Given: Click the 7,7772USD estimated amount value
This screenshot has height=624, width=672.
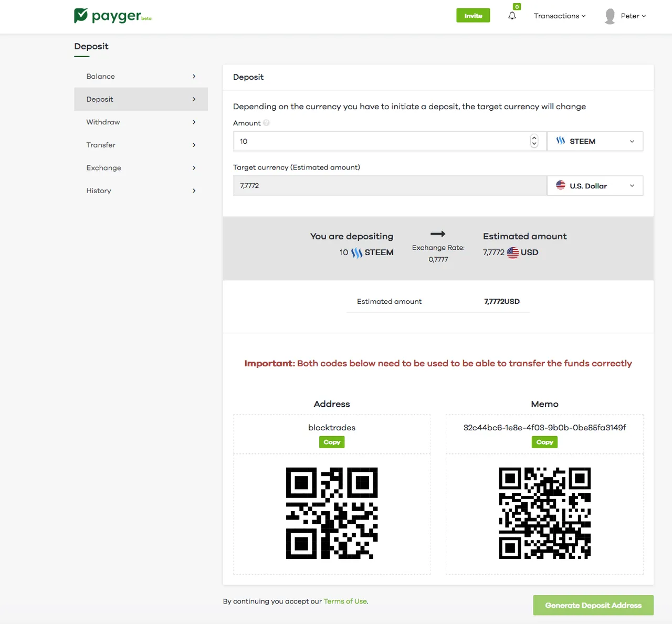Looking at the screenshot, I should click(502, 301).
